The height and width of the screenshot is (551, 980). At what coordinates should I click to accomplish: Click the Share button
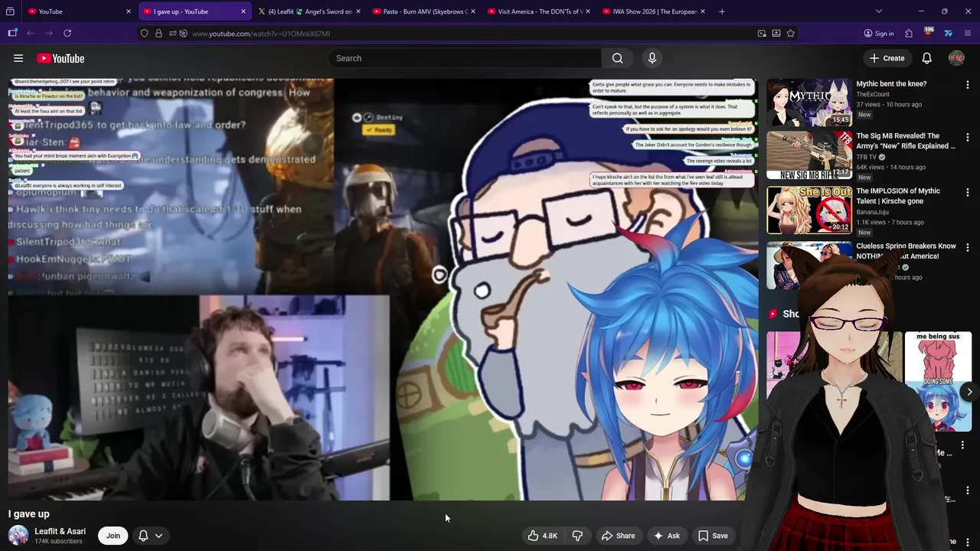[618, 536]
